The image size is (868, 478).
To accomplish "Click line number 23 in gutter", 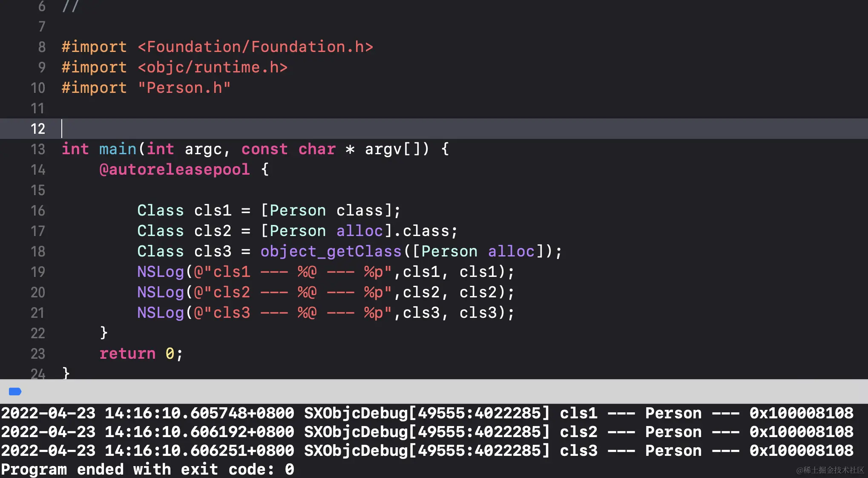I will pyautogui.click(x=38, y=354).
